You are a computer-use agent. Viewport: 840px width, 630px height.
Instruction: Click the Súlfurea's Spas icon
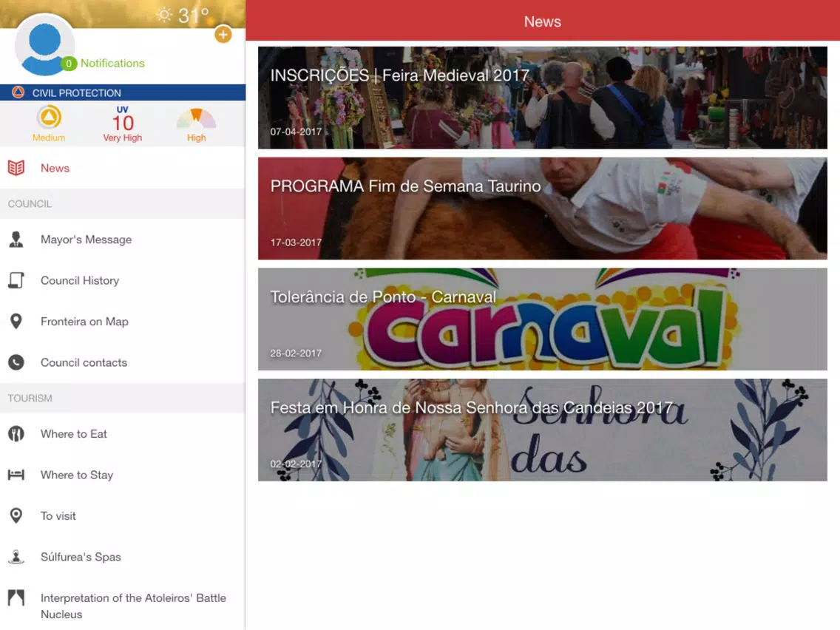[16, 557]
